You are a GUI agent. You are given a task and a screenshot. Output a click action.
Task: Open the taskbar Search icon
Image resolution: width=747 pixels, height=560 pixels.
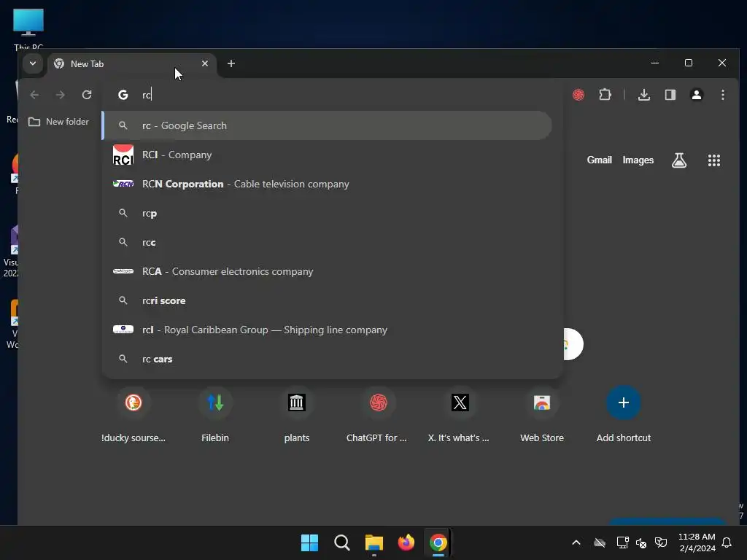(x=341, y=542)
